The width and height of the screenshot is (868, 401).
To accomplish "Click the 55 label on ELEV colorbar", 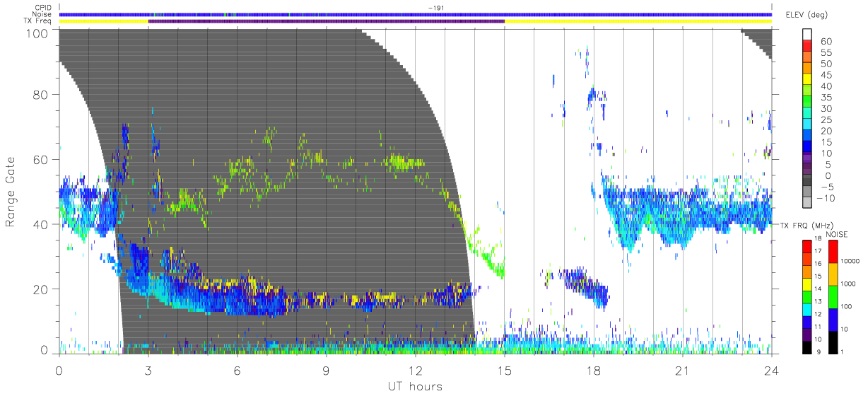I will (826, 53).
